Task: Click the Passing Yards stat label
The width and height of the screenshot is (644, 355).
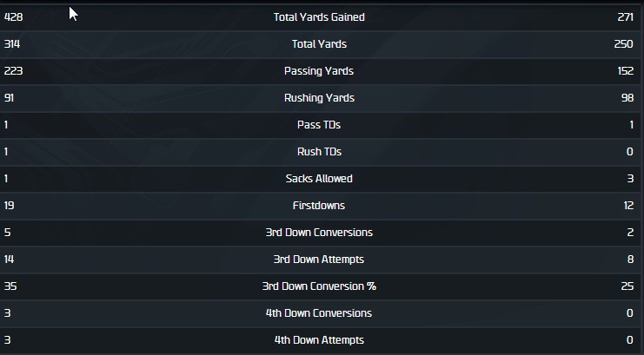Action: click(x=319, y=70)
